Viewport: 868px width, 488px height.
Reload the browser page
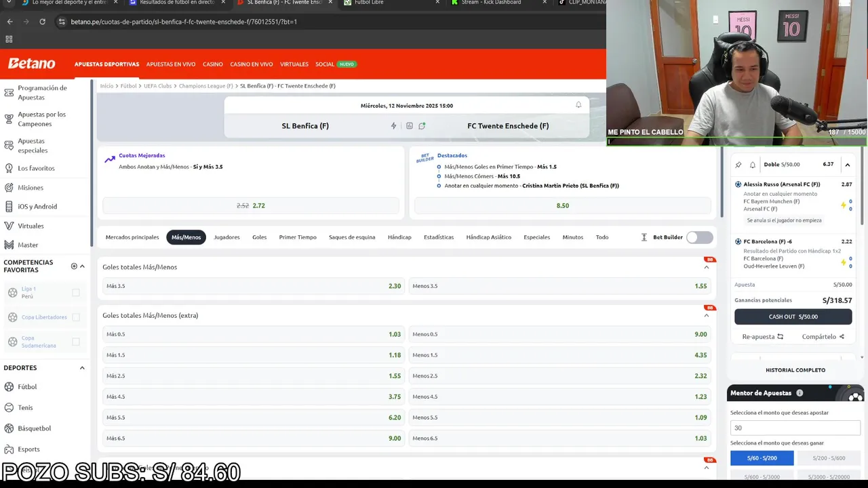pyautogui.click(x=42, y=22)
